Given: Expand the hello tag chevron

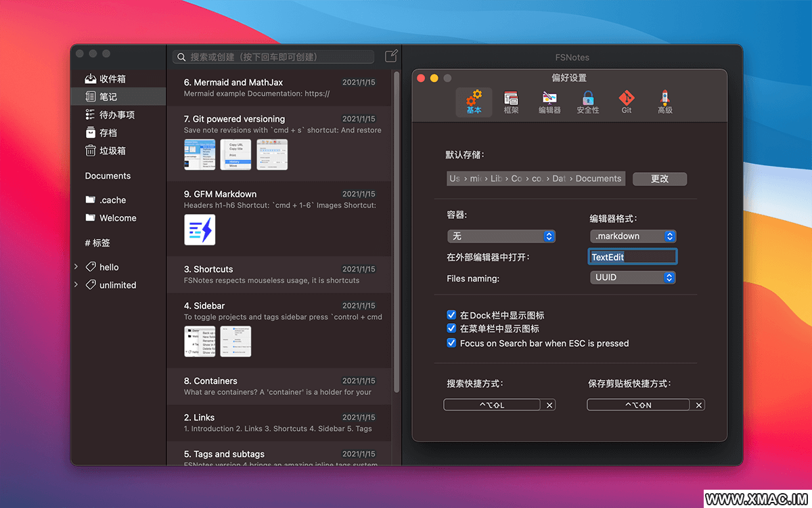Looking at the screenshot, I should (x=76, y=267).
